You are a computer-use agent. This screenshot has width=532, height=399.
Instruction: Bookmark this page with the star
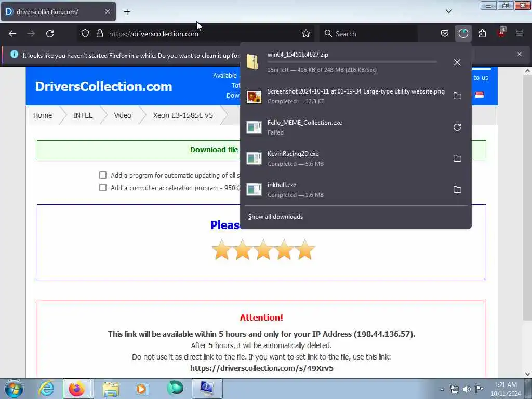[306, 34]
